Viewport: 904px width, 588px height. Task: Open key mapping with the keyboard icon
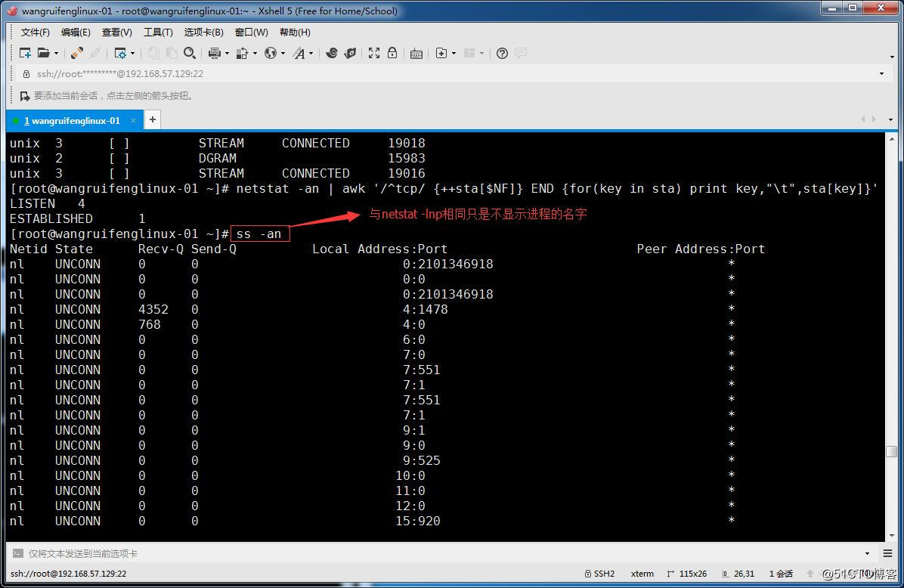(416, 54)
